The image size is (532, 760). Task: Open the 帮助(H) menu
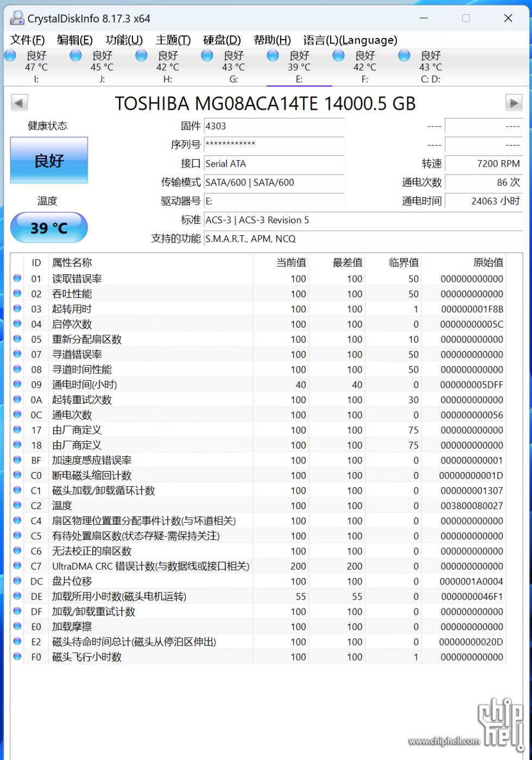coord(272,40)
